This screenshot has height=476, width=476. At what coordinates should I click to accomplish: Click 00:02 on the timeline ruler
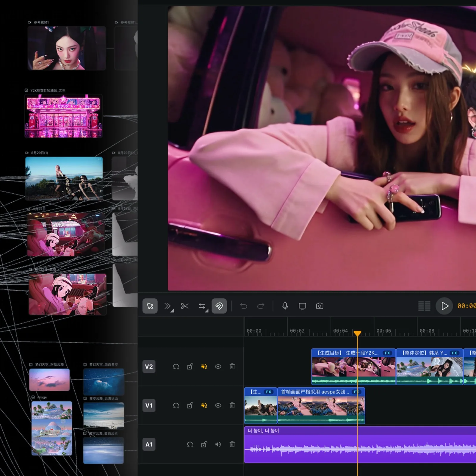297,331
